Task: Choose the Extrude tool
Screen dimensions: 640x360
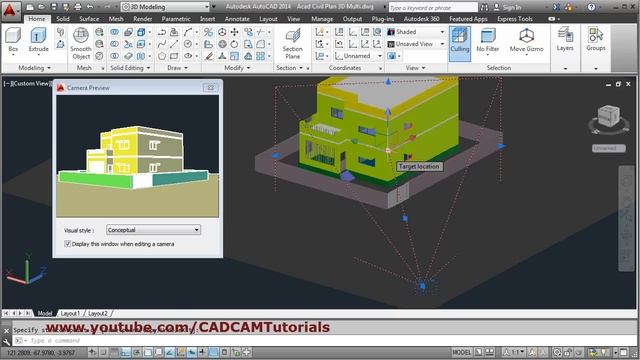Action: [38, 40]
